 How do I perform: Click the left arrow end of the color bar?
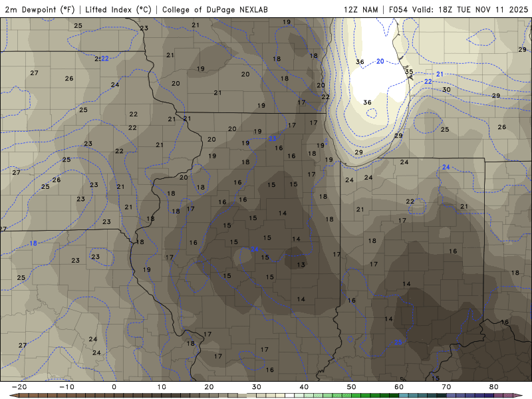(13, 396)
